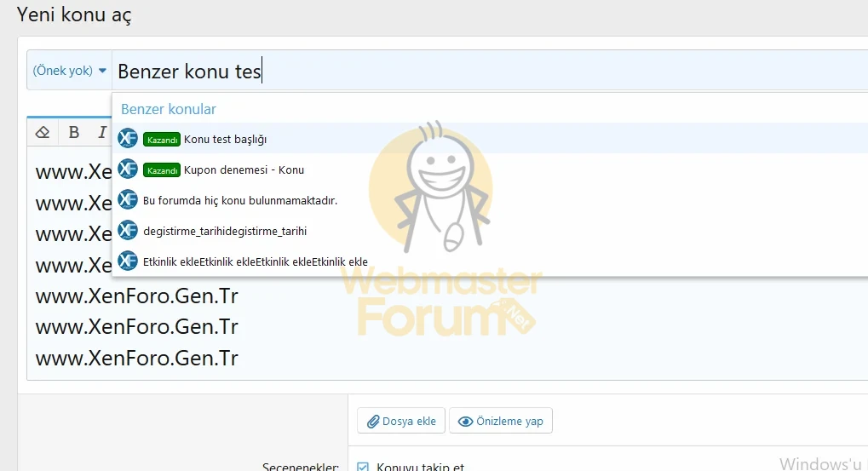
Task: Select suggestion 'Konu test başlığı'
Action: pyautogui.click(x=225, y=139)
